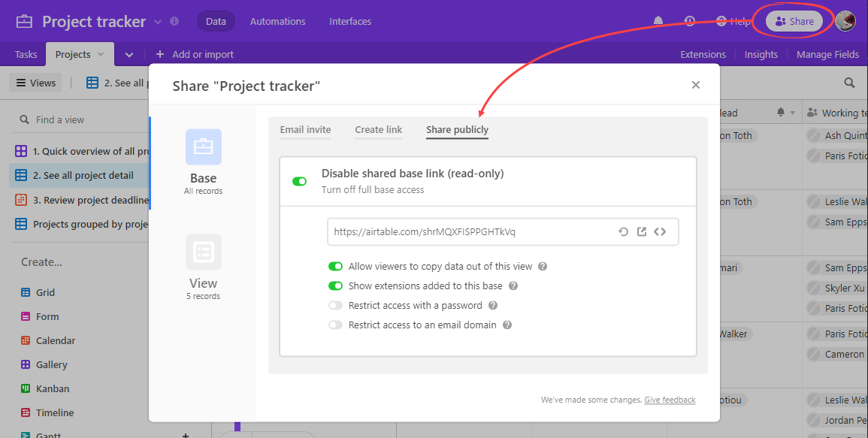Open the shared link in a new tab
This screenshot has height=438, width=868.
[642, 231]
